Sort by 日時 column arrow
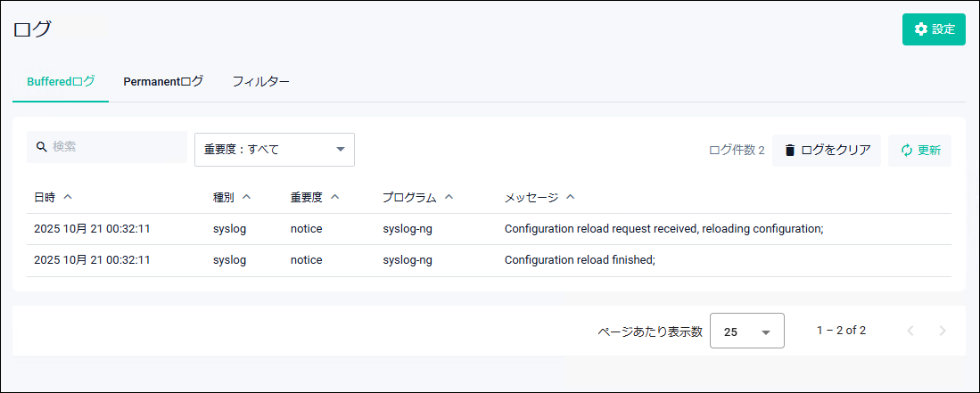This screenshot has width=980, height=393. [69, 197]
